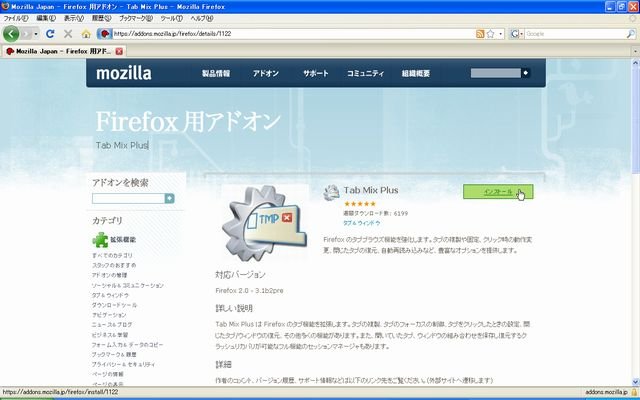The height and width of the screenshot is (400, 640).
Task: Open アドオンの管理 category link
Action: pos(109,275)
